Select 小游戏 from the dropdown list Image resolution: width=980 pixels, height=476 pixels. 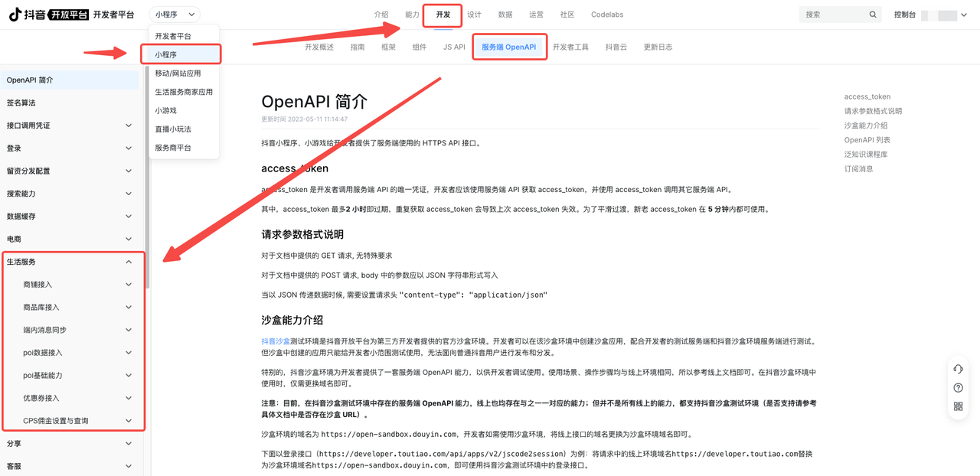click(x=165, y=110)
